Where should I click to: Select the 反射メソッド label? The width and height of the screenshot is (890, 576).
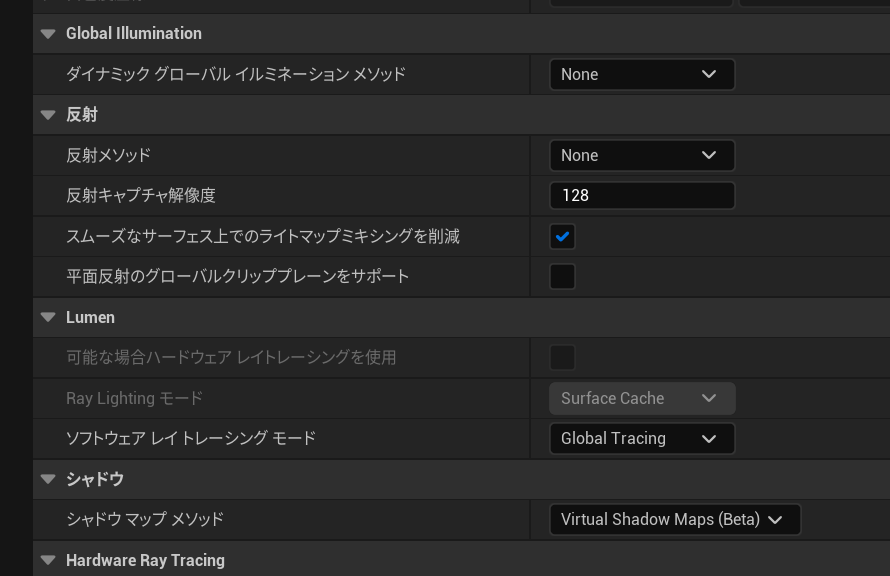click(108, 155)
